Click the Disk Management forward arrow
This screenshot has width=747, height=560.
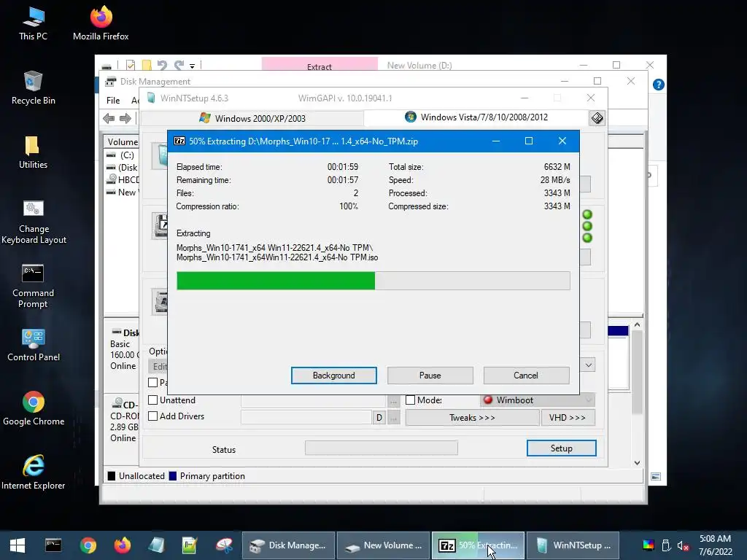[x=125, y=118]
